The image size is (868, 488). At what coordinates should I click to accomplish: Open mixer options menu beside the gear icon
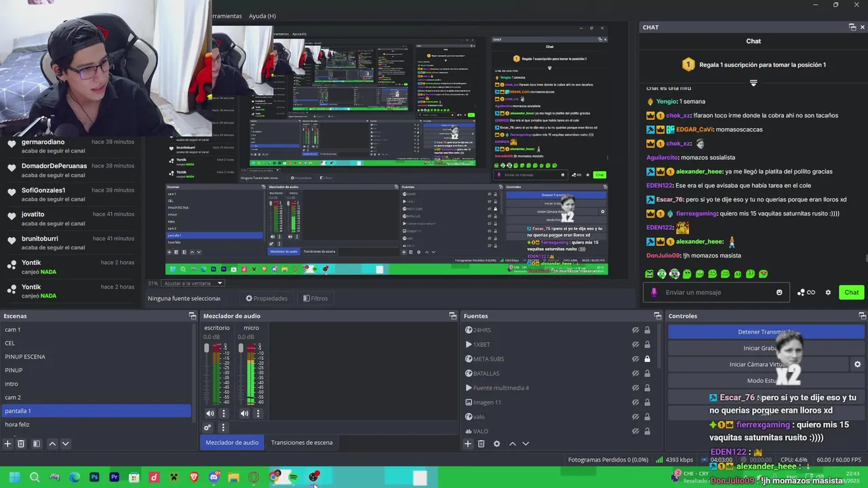point(222,428)
